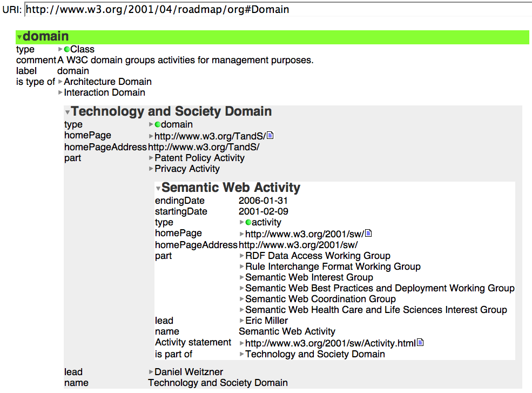
Task: Expand Rule Interchange Format Working Group
Action: click(242, 267)
